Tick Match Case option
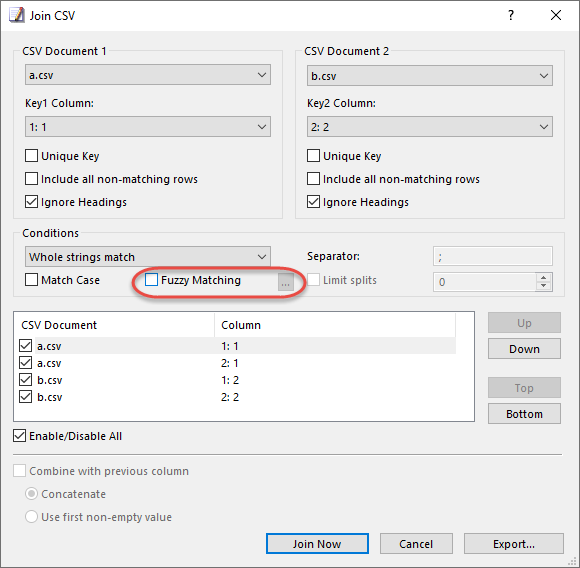This screenshot has height=568, width=580. [31, 280]
